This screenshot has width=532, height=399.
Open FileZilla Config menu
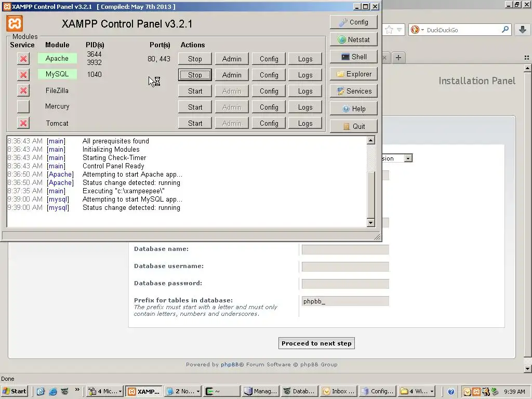(x=269, y=91)
